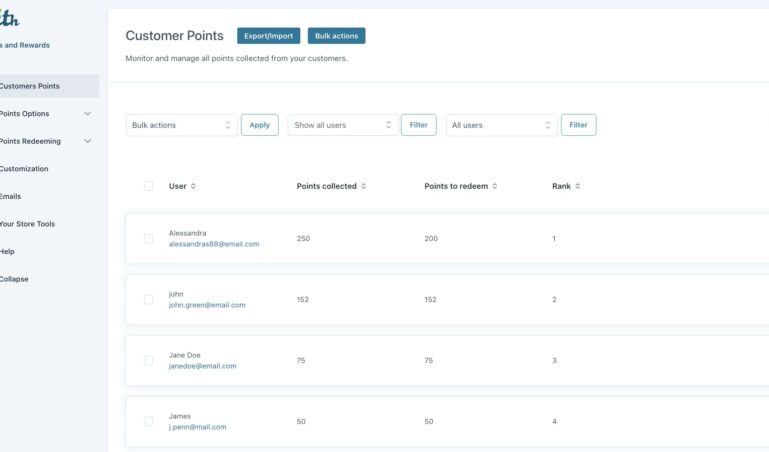Open the All users dropdown

pyautogui.click(x=501, y=125)
